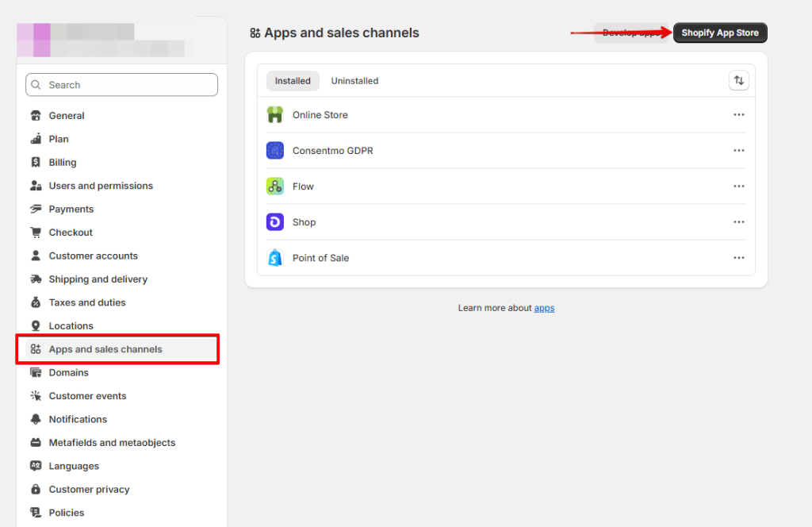
Task: Click the Apps and sales channels page heading
Action: [342, 33]
